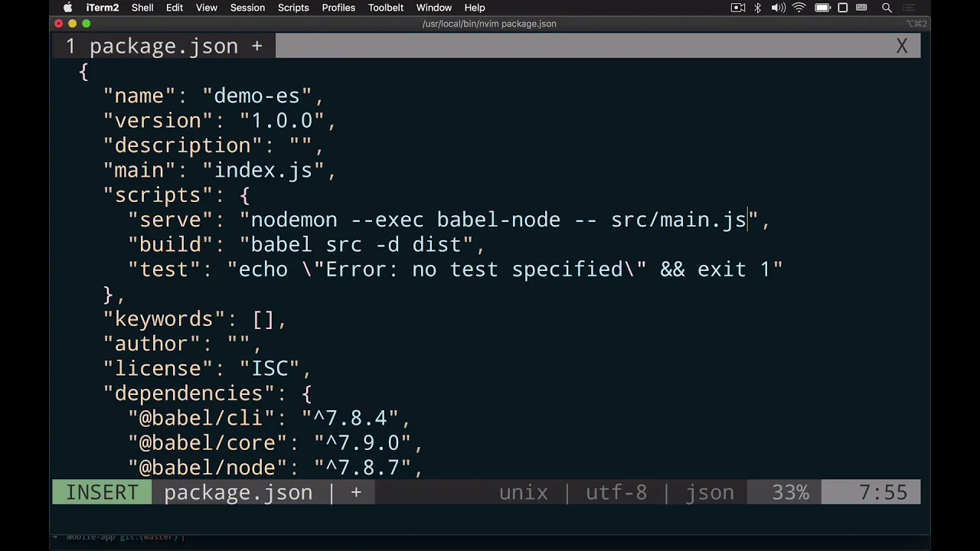Click the keyboard input source icon
This screenshot has width=980, height=551.
[863, 8]
